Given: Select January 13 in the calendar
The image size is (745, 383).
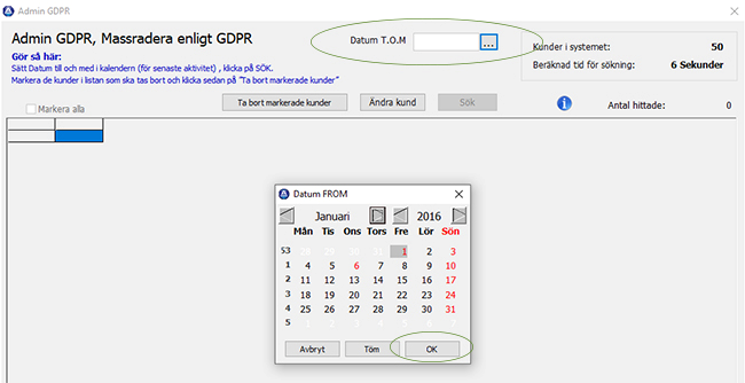Looking at the screenshot, I should [354, 280].
